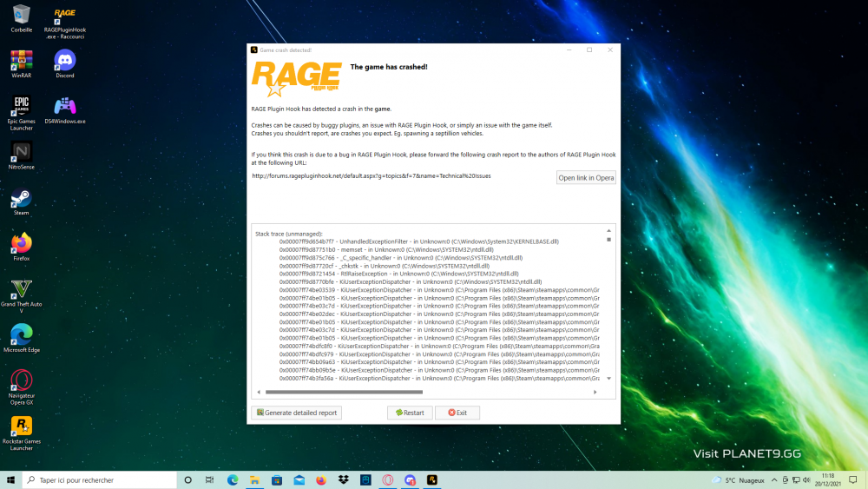868x489 pixels.
Task: Click the horizontal scrollbar right arrow
Action: click(x=595, y=392)
